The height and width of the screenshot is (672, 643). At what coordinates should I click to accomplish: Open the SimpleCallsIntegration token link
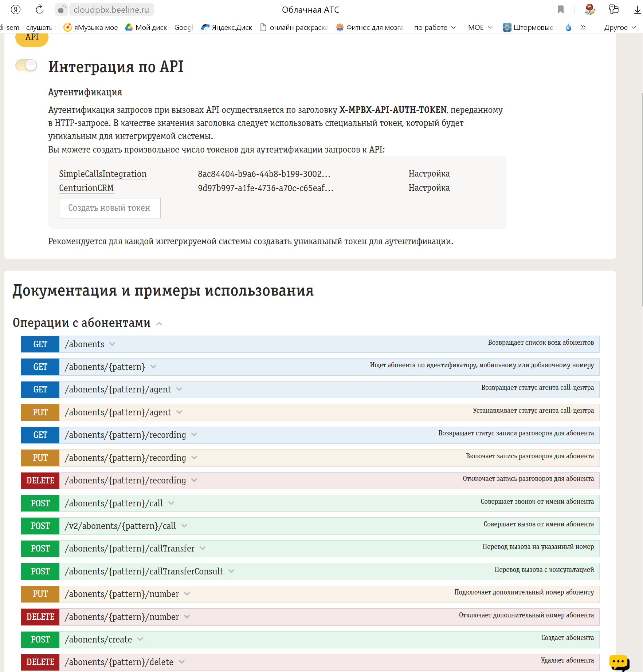[103, 174]
